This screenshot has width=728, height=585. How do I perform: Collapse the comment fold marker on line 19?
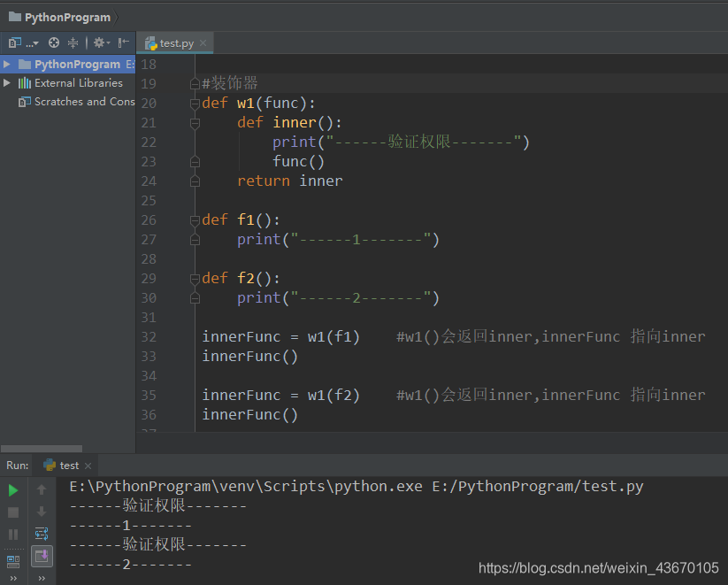pos(195,84)
